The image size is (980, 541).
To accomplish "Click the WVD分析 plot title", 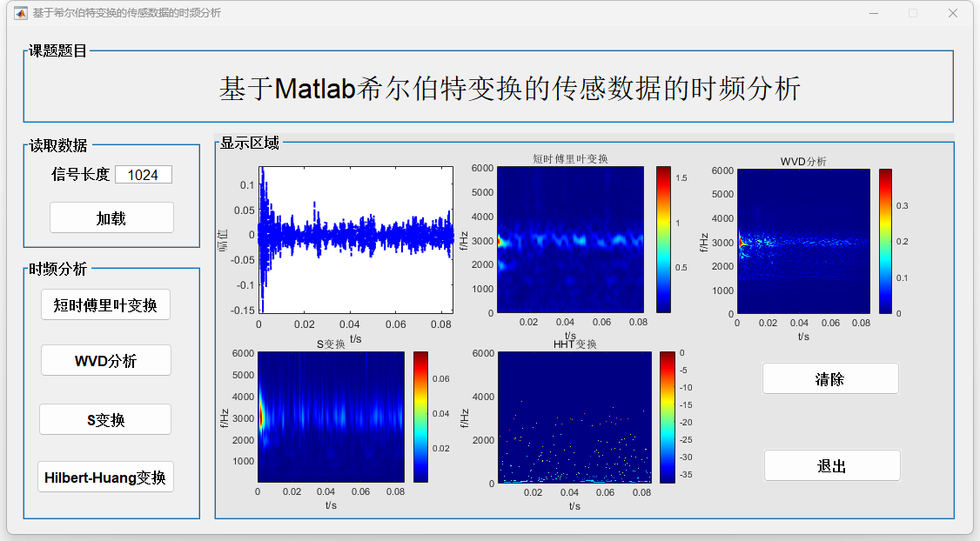I will tap(803, 161).
